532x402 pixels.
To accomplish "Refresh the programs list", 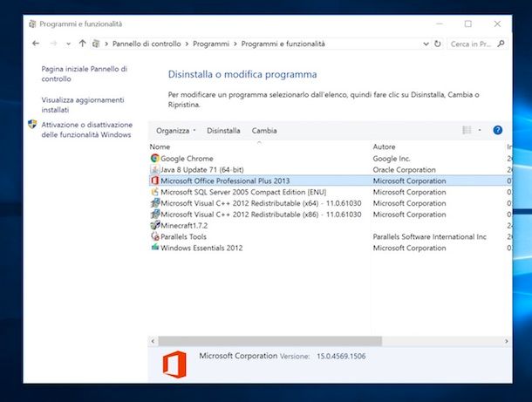I will (438, 44).
